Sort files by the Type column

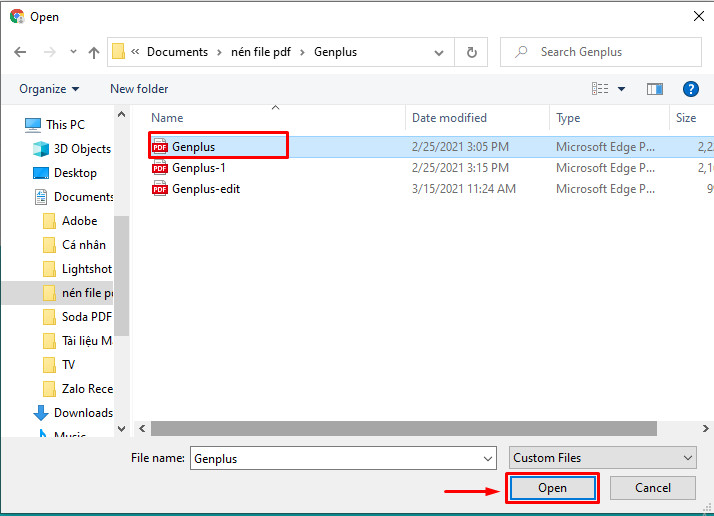[568, 118]
